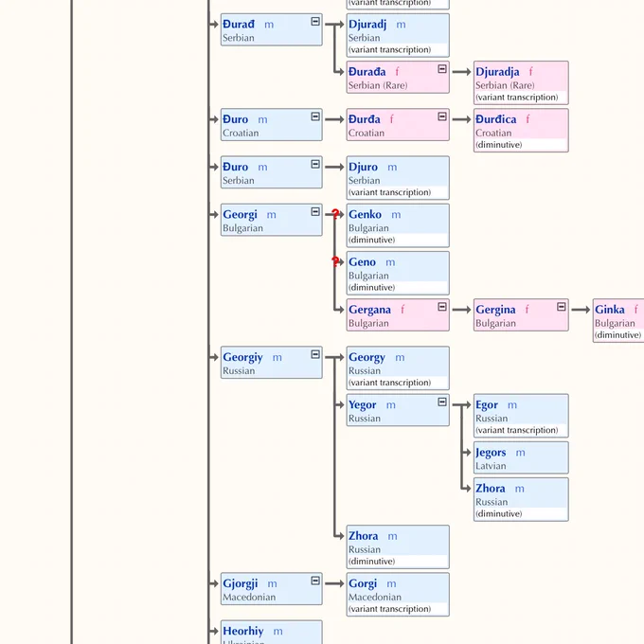Open the name Djuradj

point(367,25)
